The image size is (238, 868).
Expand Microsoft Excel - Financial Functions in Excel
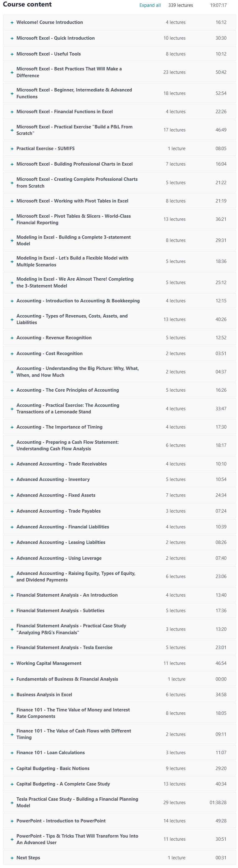[x=120, y=112]
